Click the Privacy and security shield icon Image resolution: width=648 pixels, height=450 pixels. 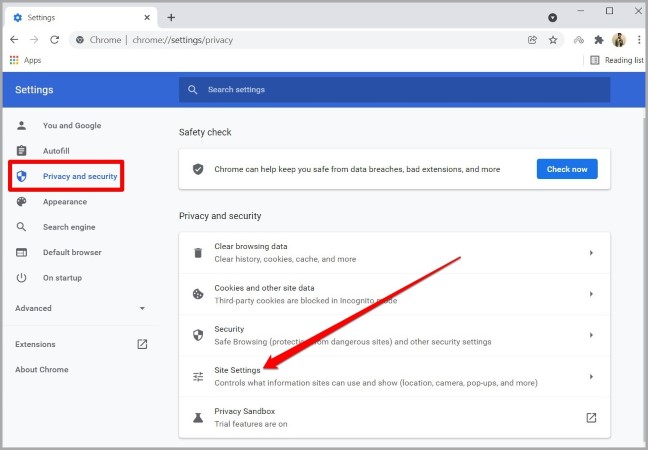pos(21,176)
